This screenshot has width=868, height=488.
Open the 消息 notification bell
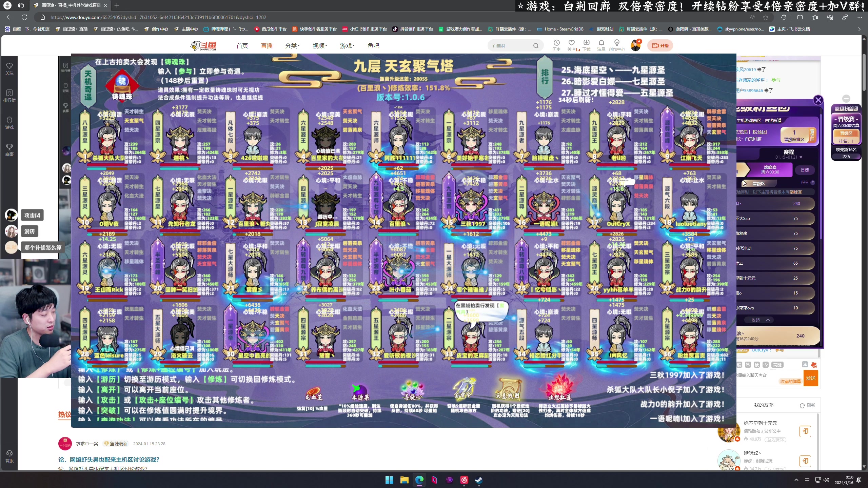[x=601, y=45]
